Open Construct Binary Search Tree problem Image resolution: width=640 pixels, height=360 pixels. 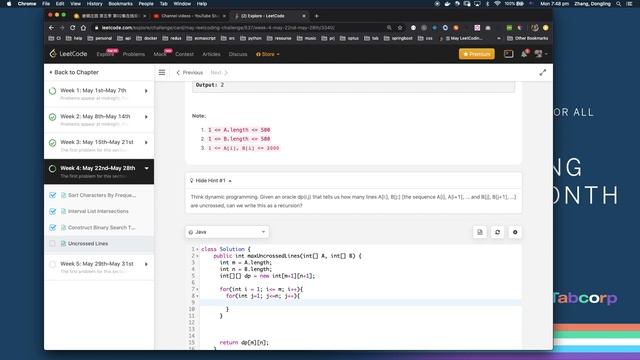pyautogui.click(x=102, y=227)
